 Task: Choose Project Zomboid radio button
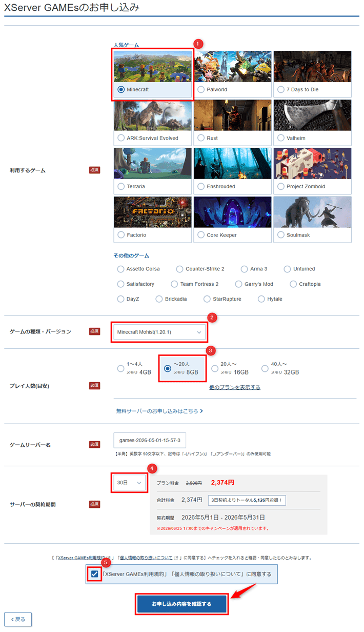click(280, 186)
